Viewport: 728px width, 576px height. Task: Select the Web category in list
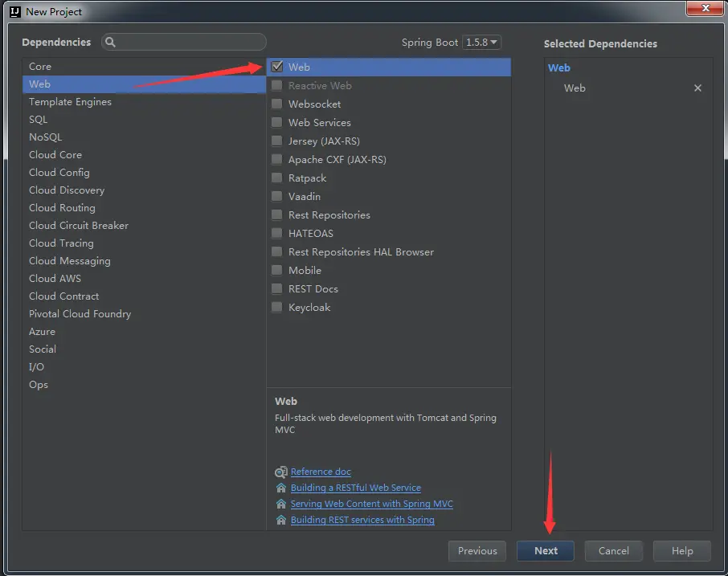[x=144, y=84]
